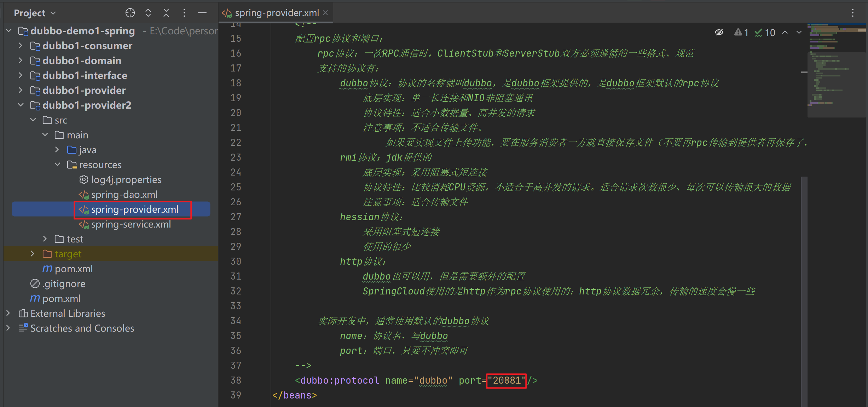Viewport: 868px width, 407px height.
Task: Toggle the reader mode eye icon
Action: [x=719, y=33]
